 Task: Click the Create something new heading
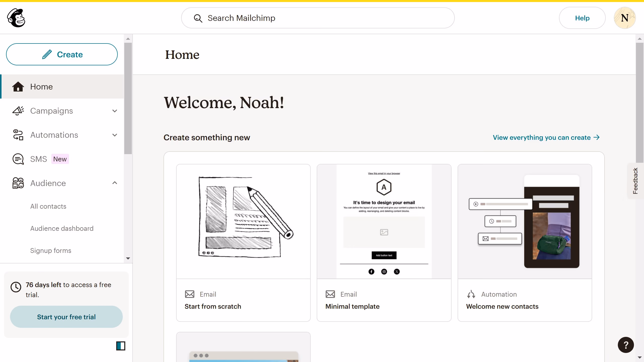pos(207,138)
